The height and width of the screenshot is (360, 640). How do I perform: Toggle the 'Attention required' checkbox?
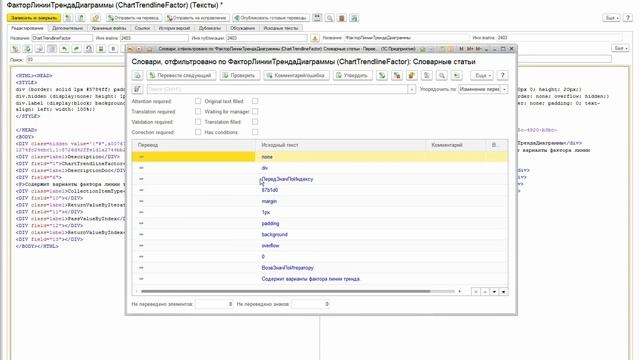click(x=198, y=101)
